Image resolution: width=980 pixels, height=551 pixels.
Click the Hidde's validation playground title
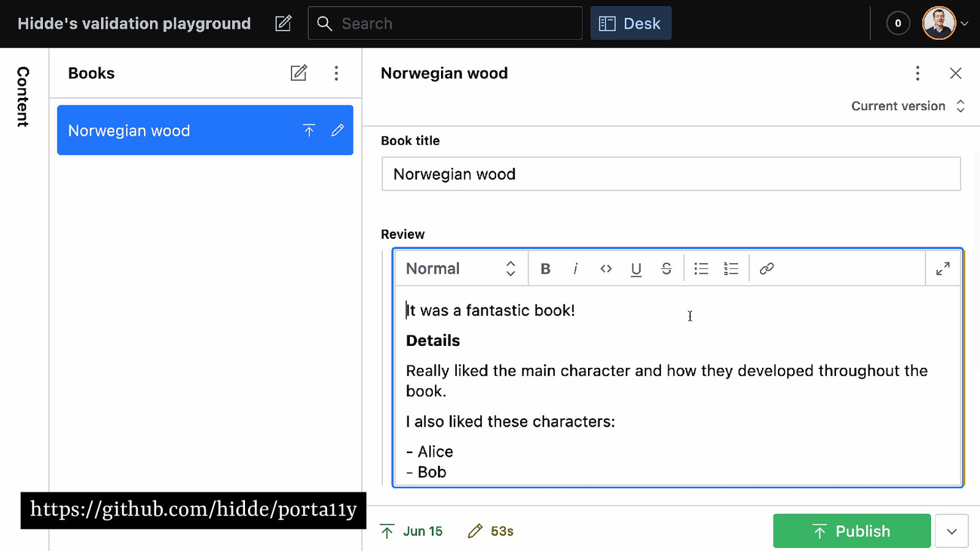click(134, 23)
